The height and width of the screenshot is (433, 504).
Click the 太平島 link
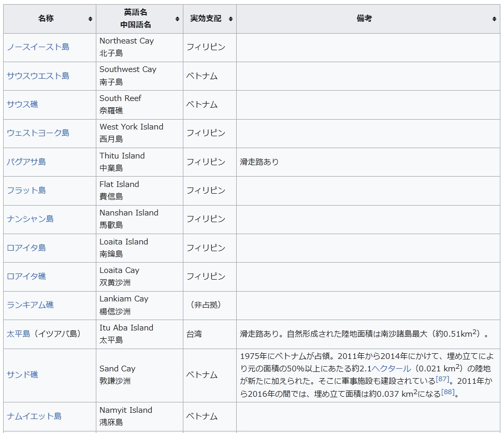pyautogui.click(x=18, y=334)
